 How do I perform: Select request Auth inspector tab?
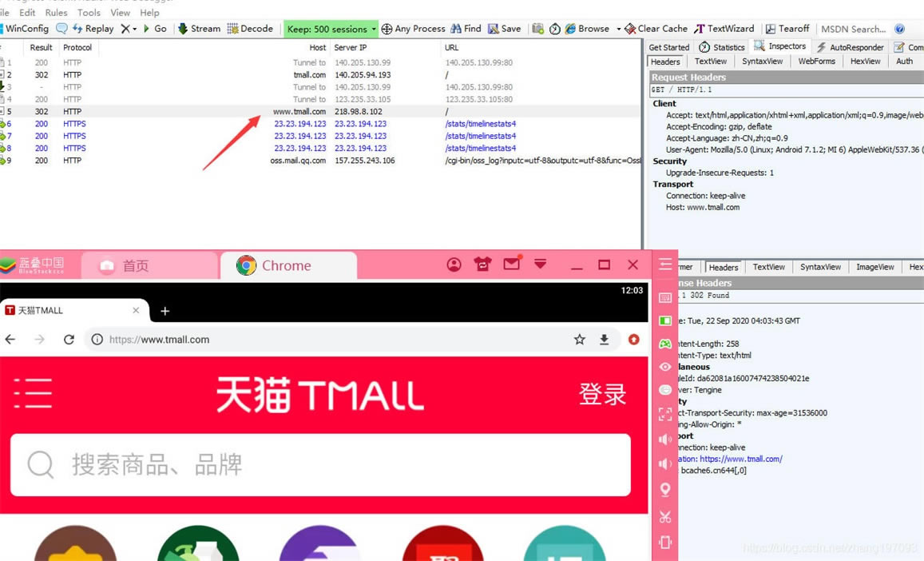tap(904, 62)
